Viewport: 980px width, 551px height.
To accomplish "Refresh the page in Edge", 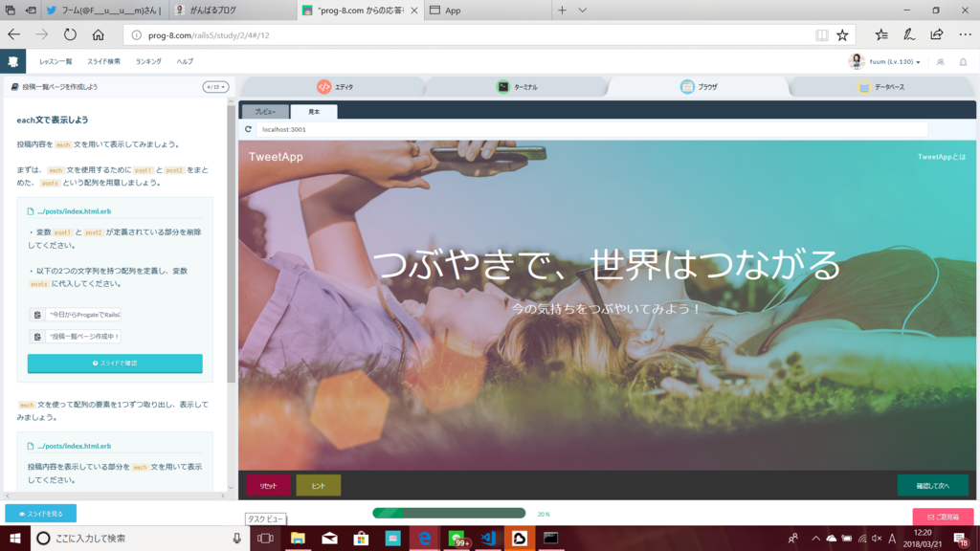I will click(70, 35).
